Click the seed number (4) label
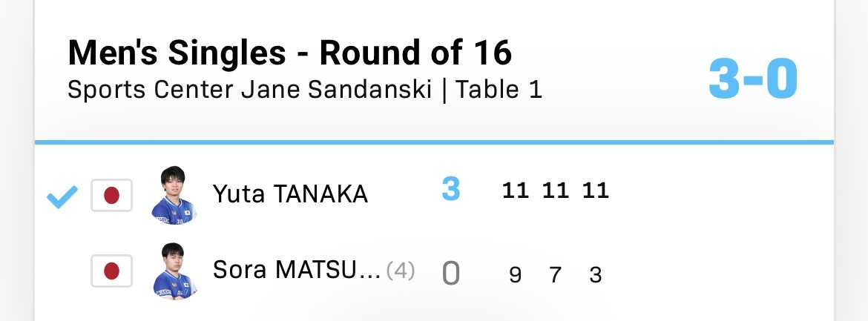 400,271
